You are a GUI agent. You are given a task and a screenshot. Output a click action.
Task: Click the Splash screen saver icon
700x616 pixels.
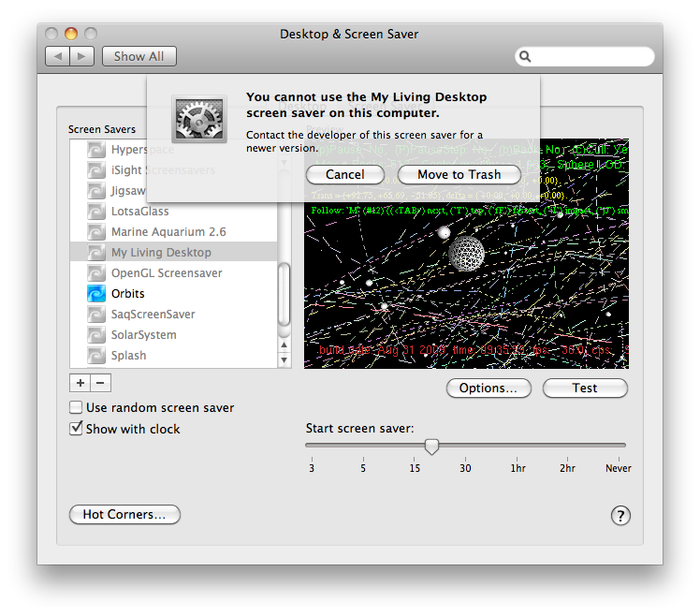96,356
